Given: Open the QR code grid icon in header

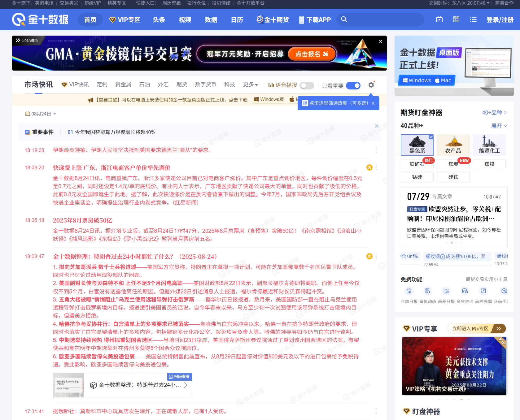Looking at the screenshot, I should [x=456, y=19].
